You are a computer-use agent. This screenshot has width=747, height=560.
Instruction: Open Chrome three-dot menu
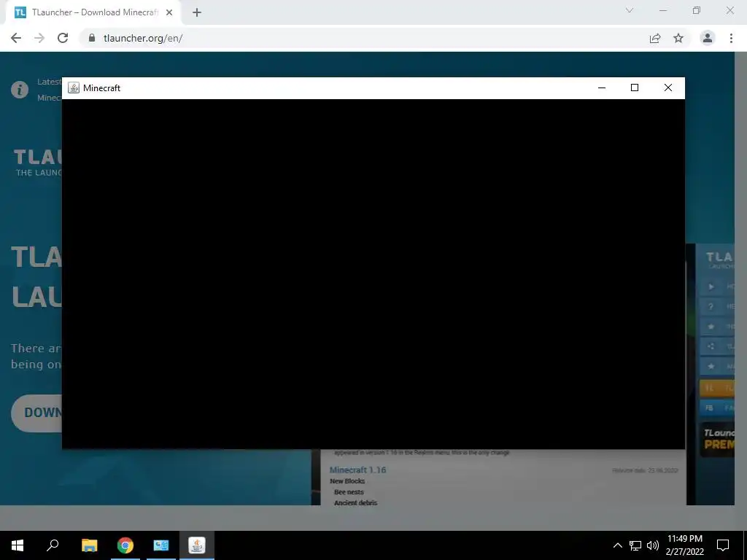[x=731, y=38]
